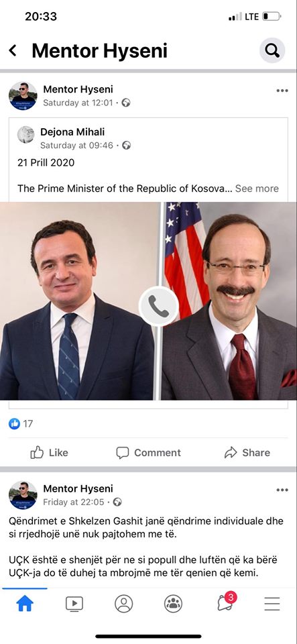Share the Dejona Mihali post
This screenshot has width=297, height=644.
pyautogui.click(x=247, y=453)
